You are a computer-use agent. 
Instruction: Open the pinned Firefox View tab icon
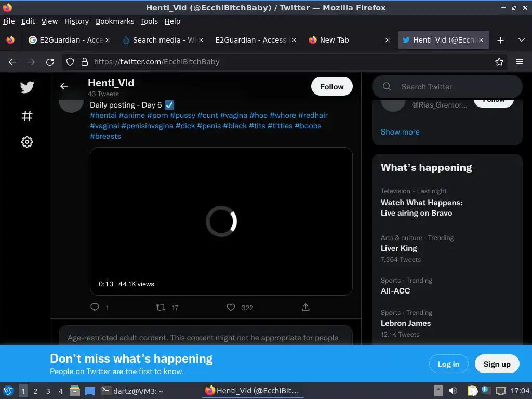pyautogui.click(x=10, y=40)
